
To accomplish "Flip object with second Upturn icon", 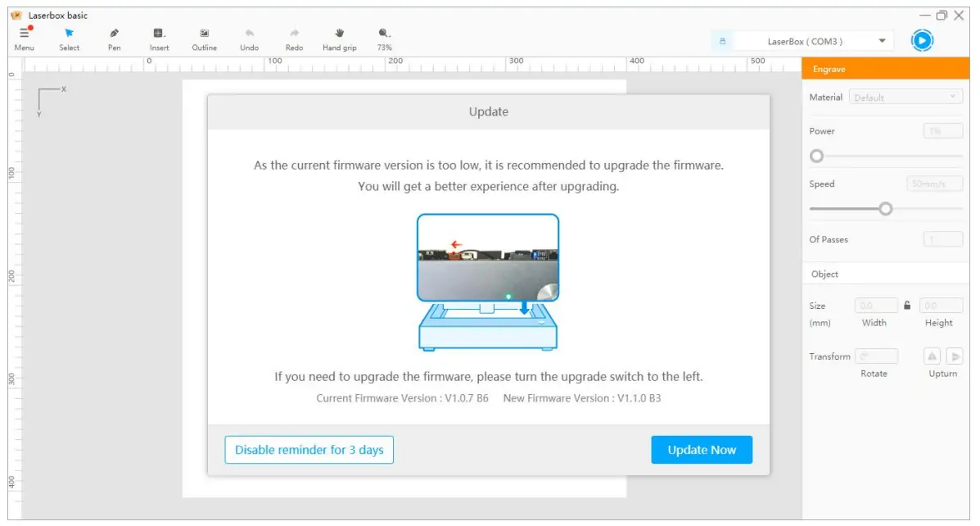I will point(955,356).
